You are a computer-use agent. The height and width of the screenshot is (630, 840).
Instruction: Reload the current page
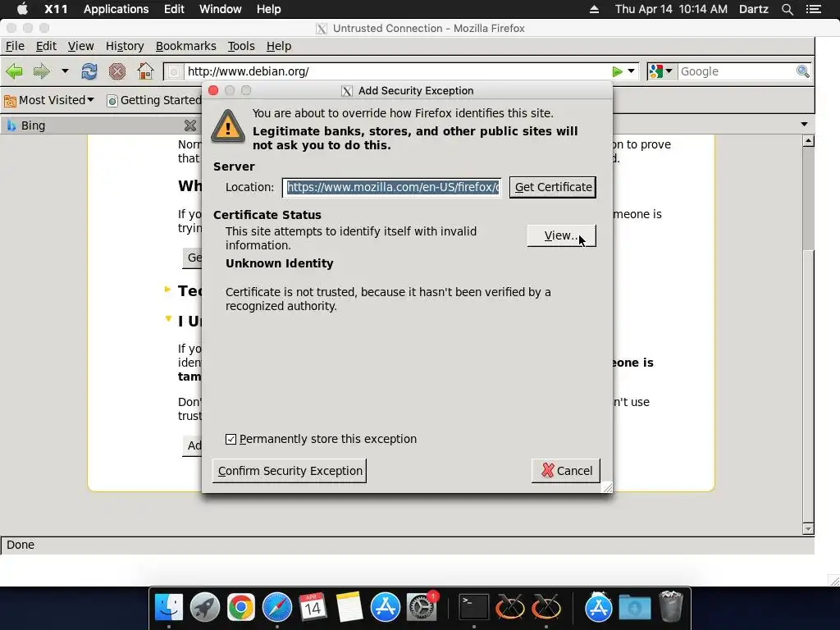(89, 71)
